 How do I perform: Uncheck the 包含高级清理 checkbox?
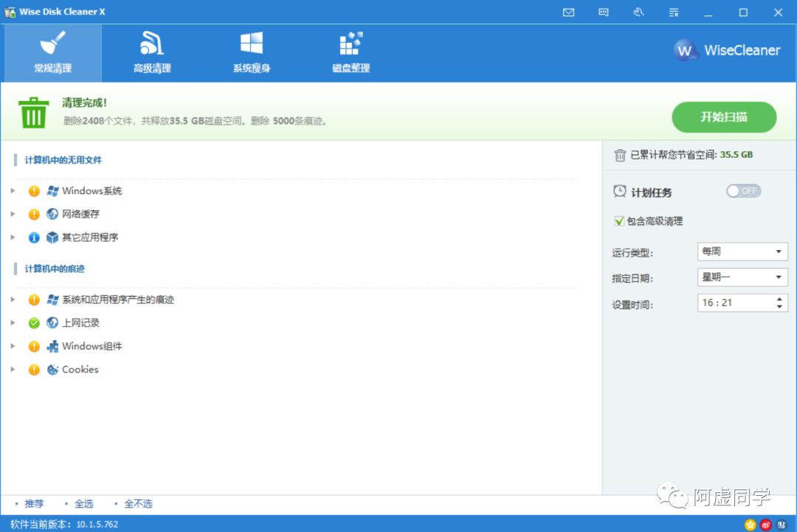618,221
